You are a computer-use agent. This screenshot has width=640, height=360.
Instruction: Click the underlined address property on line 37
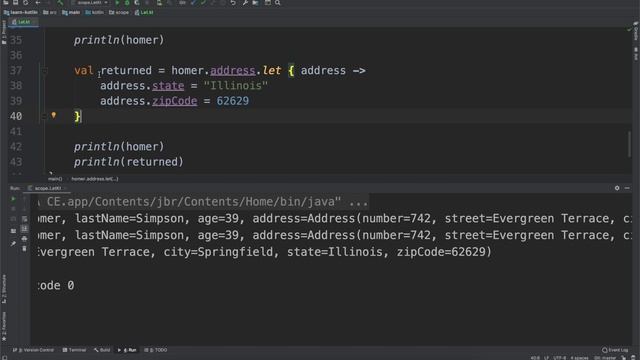(233, 71)
